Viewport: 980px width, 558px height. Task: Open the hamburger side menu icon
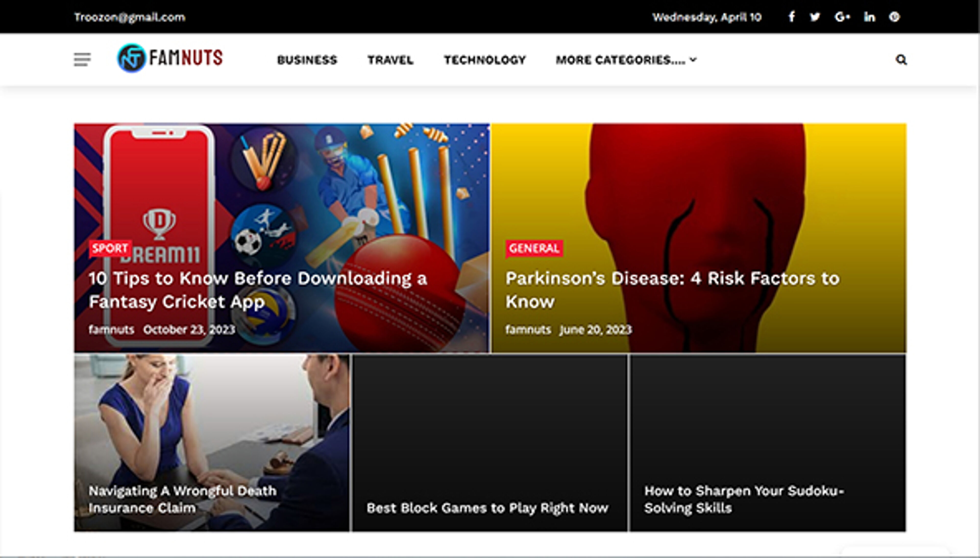point(82,60)
